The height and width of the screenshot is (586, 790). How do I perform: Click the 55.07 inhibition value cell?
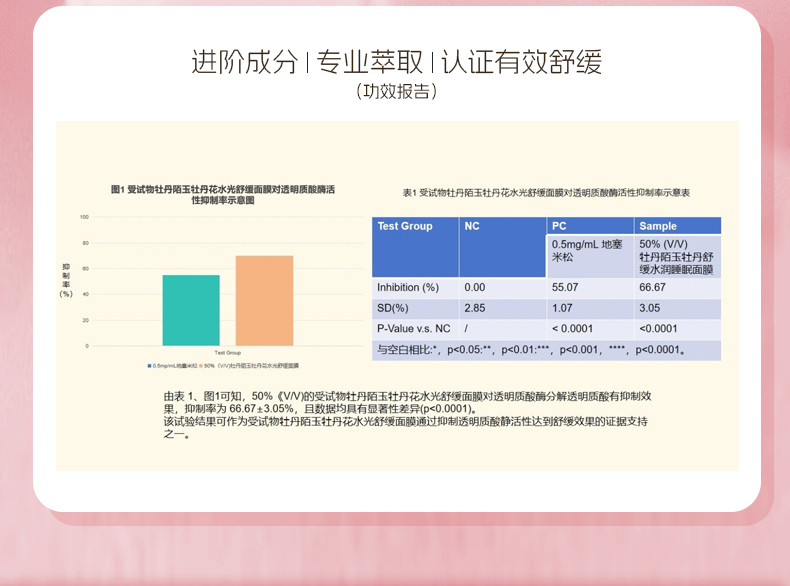565,288
